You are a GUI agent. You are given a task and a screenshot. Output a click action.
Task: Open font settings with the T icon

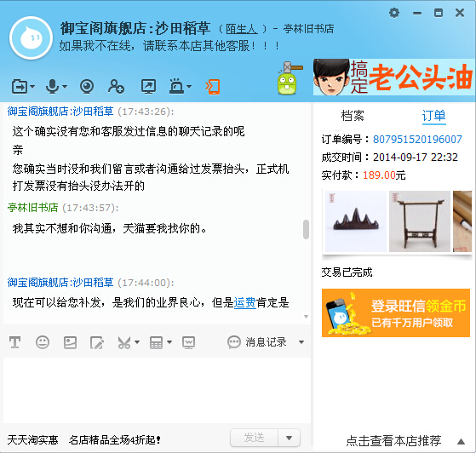(x=14, y=342)
